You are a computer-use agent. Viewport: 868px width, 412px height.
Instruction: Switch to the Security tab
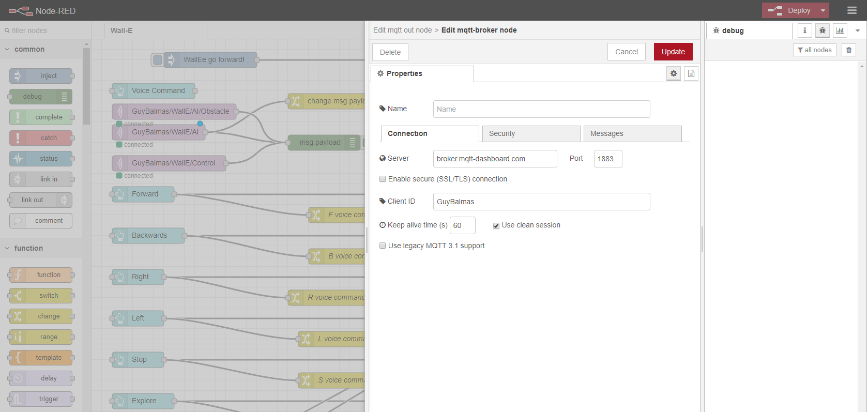pos(531,133)
